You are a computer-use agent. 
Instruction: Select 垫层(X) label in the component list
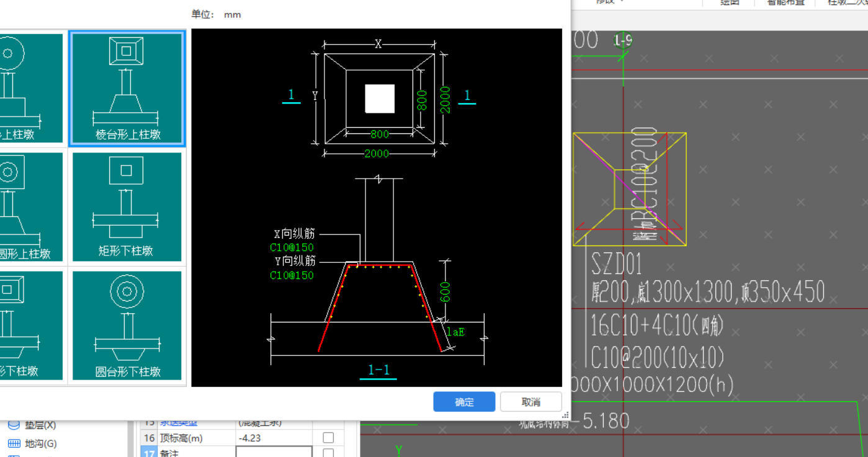pos(40,425)
